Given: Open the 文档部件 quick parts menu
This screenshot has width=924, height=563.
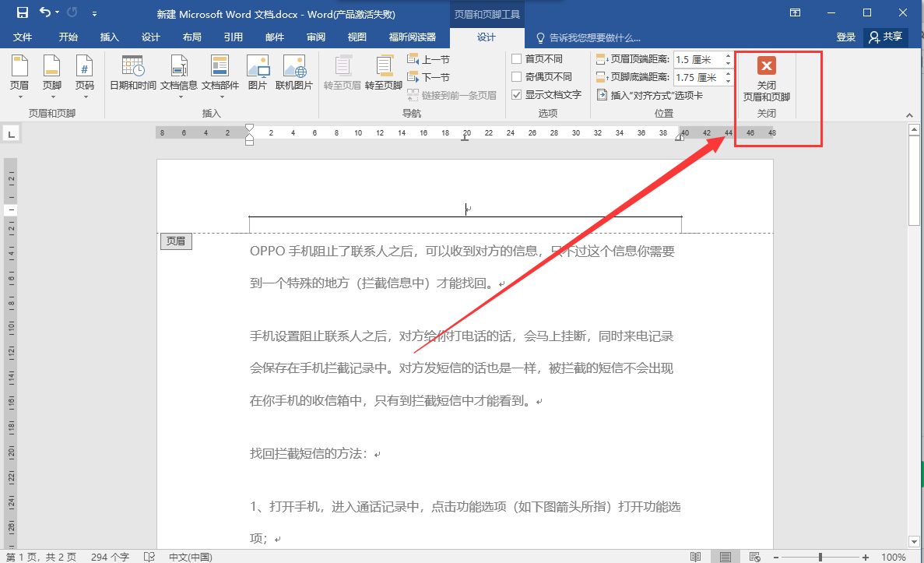Looking at the screenshot, I should (220, 76).
